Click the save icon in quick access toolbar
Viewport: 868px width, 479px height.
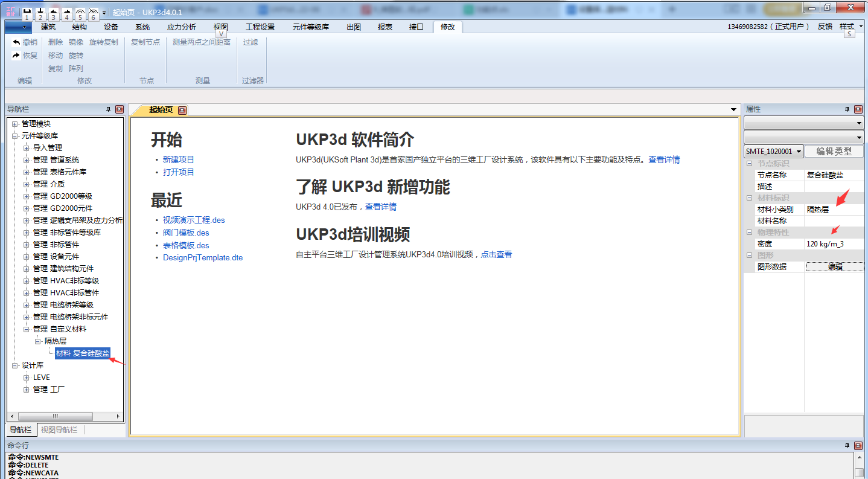point(27,12)
